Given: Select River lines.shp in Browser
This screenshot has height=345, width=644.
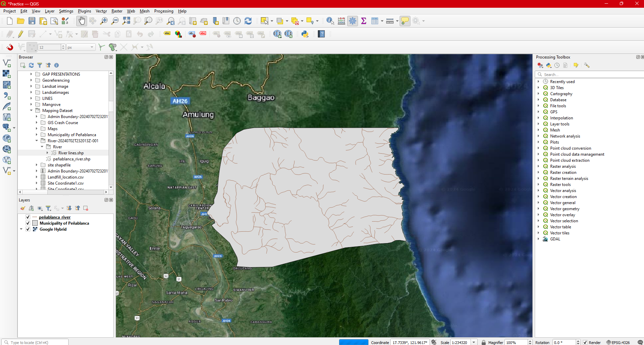Looking at the screenshot, I should pyautogui.click(x=71, y=153).
